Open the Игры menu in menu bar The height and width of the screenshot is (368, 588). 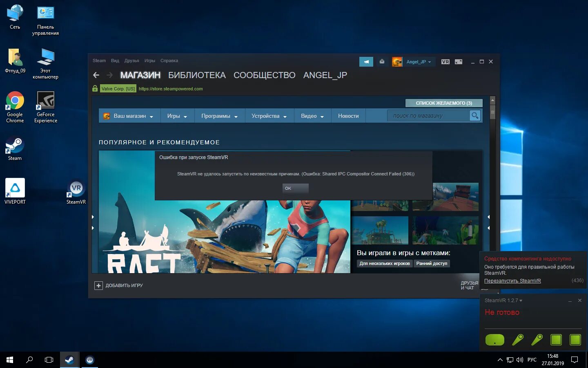pyautogui.click(x=149, y=61)
